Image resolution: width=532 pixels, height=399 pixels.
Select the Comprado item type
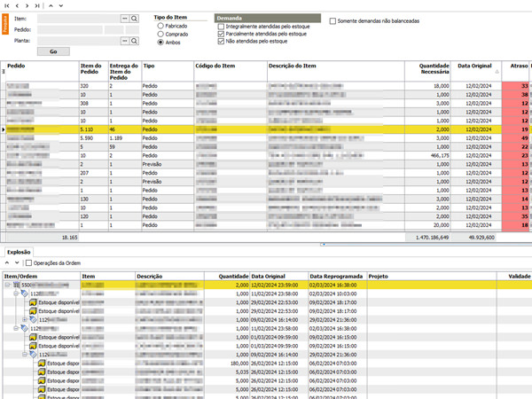point(160,34)
